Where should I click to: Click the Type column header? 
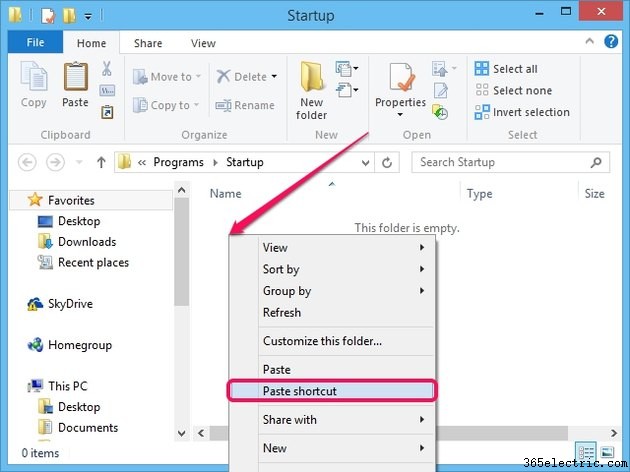[479, 194]
